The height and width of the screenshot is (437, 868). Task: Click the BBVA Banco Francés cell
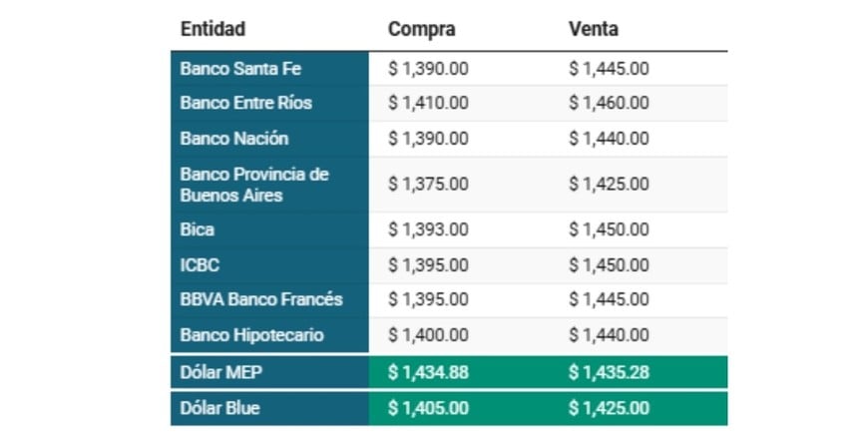(261, 299)
